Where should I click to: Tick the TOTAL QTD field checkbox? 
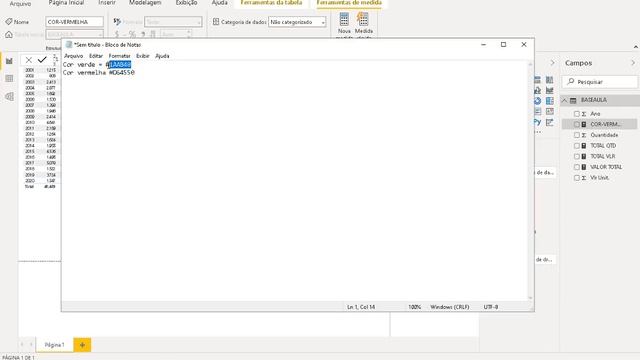[577, 146]
